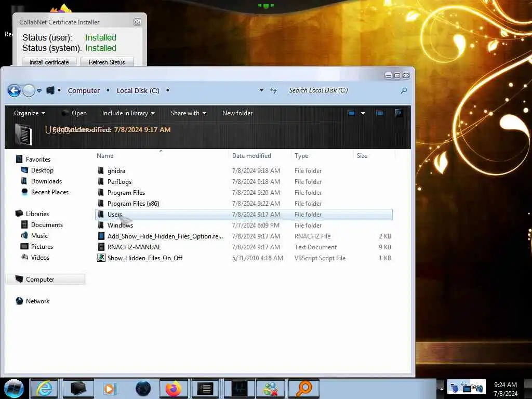
Task: Open the recent locations dropdown arrow
Action: click(39, 90)
